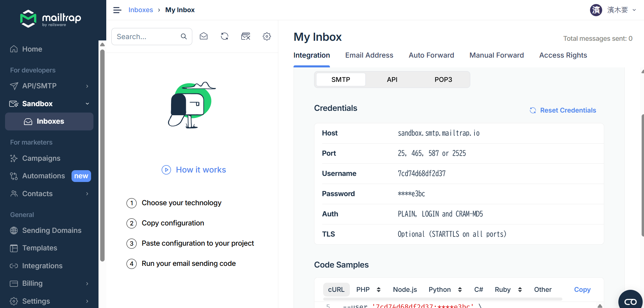Click the clear inbox icon
The width and height of the screenshot is (644, 308).
[246, 36]
